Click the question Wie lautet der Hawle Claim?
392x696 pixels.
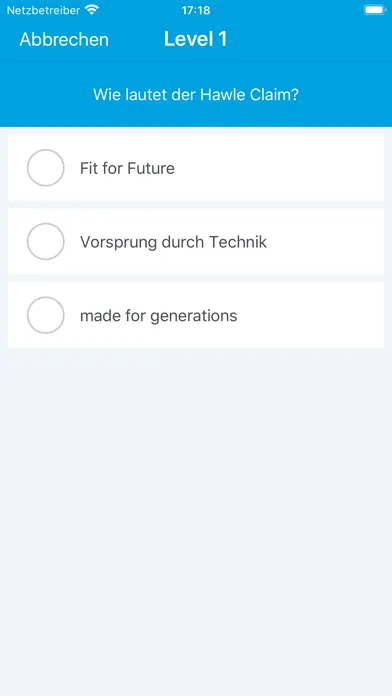coord(196,95)
